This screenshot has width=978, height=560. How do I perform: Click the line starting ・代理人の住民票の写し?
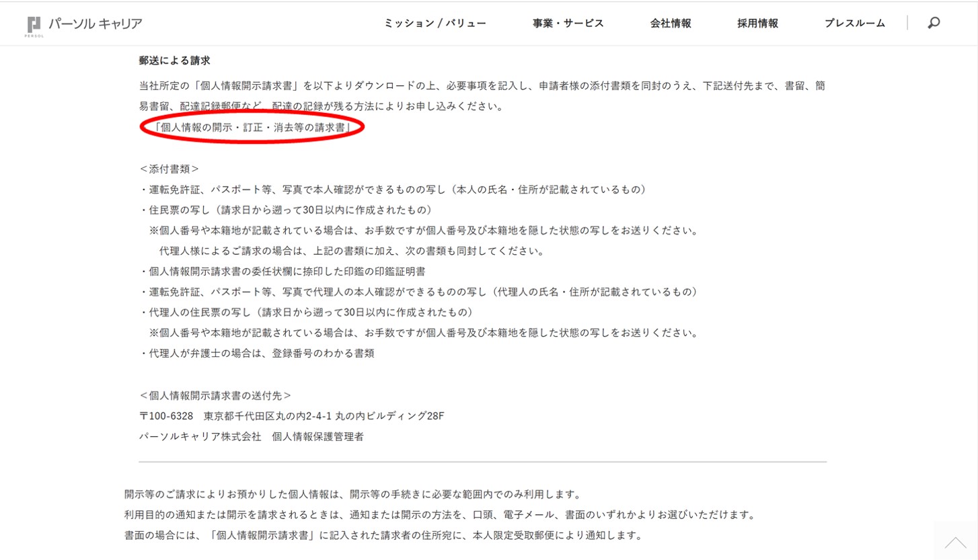pyautogui.click(x=306, y=313)
